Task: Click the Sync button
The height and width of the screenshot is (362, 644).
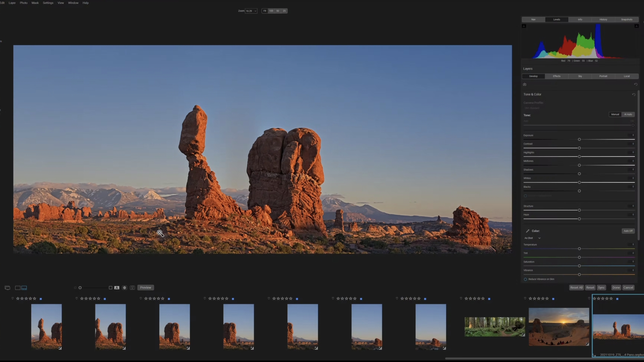Action: click(601, 288)
